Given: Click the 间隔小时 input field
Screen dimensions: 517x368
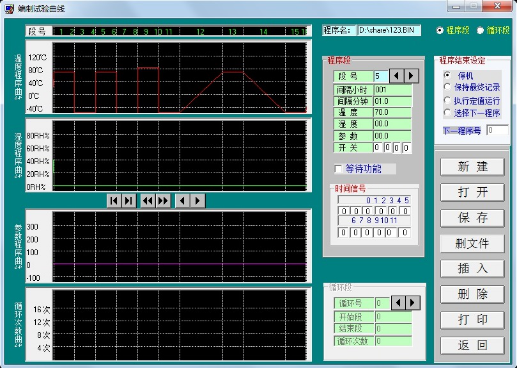Looking at the screenshot, I should [x=392, y=90].
